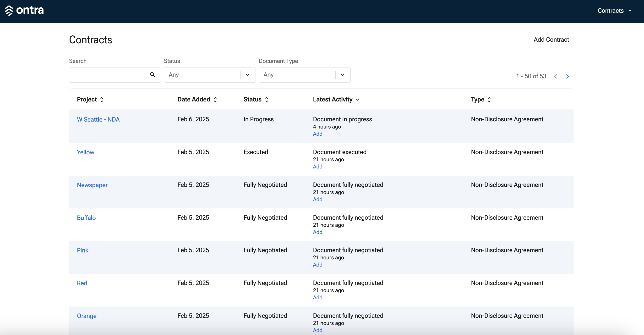Click the Latest Activity column header

point(333,100)
